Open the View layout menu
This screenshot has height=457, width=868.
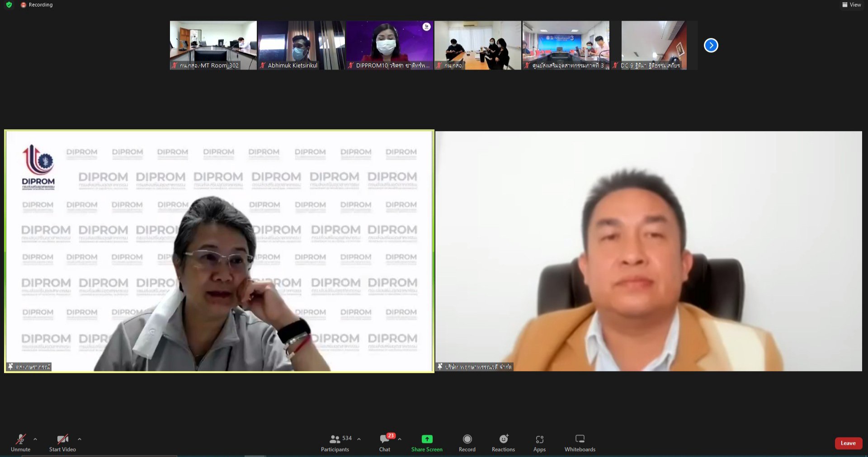coord(851,5)
